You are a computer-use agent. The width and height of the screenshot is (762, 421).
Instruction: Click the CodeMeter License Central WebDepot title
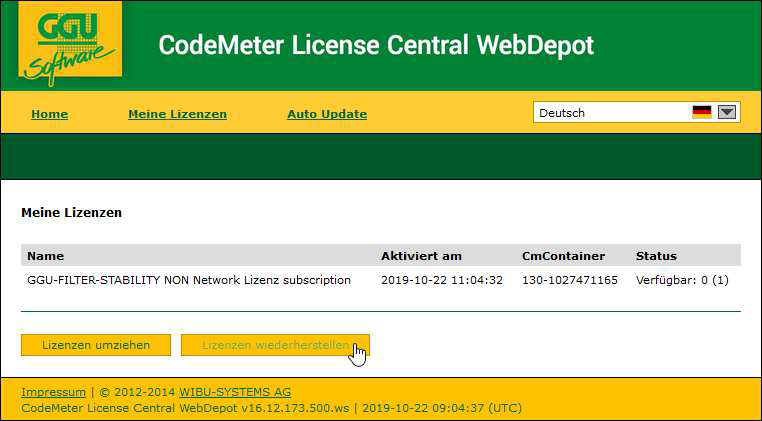tap(376, 46)
